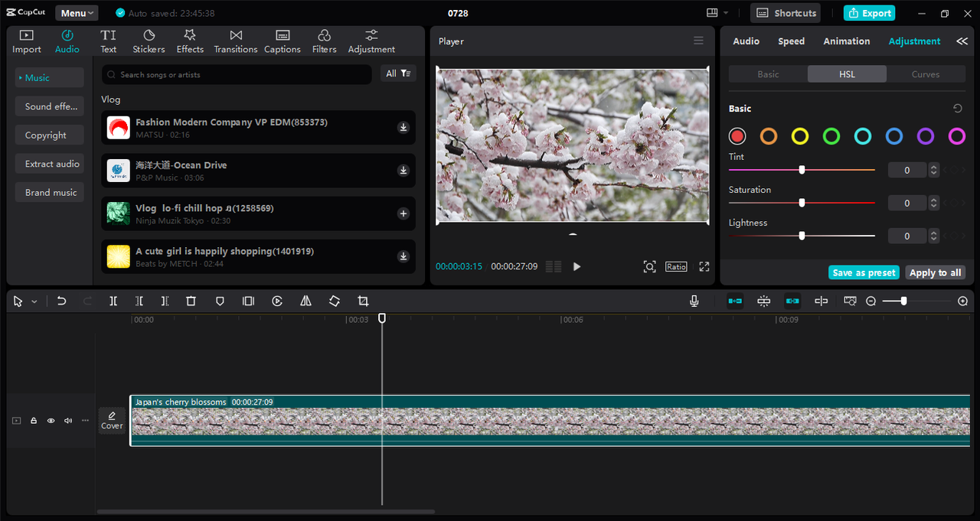980x521 pixels.
Task: Download the Fashion Modern Company song
Action: tap(403, 128)
